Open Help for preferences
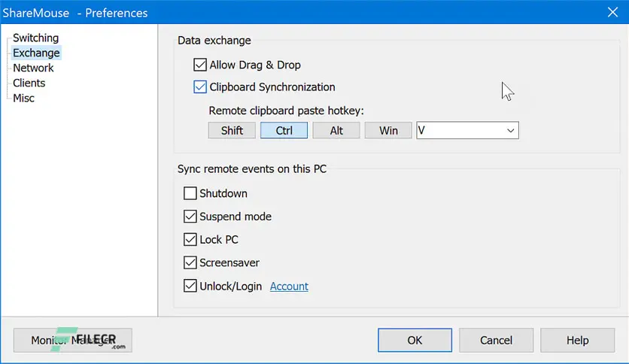 [x=578, y=341]
